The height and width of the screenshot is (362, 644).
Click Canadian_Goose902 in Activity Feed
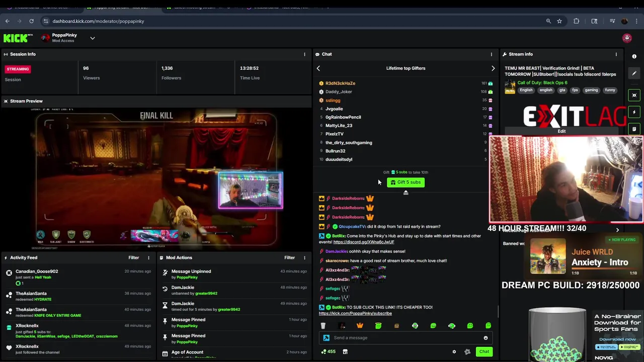(x=37, y=271)
